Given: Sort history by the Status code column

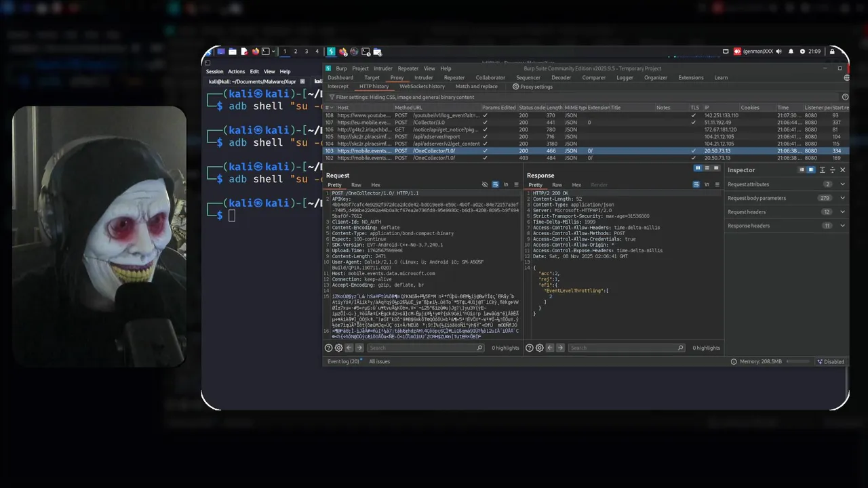Looking at the screenshot, I should (532, 108).
